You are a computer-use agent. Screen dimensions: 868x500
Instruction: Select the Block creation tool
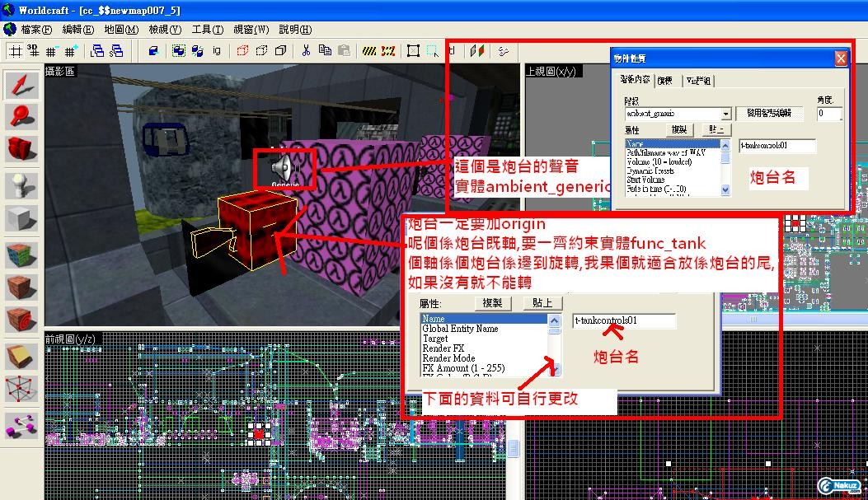(21, 218)
